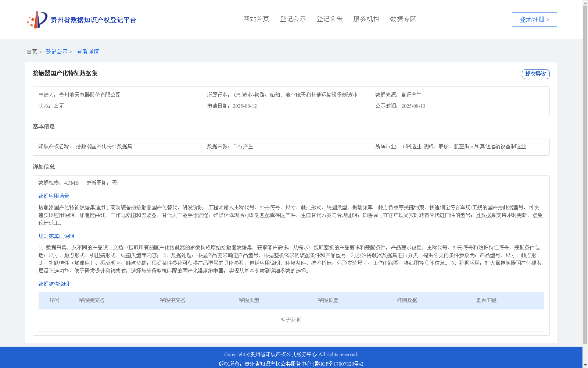Click the 字段类型 column header

click(x=249, y=300)
